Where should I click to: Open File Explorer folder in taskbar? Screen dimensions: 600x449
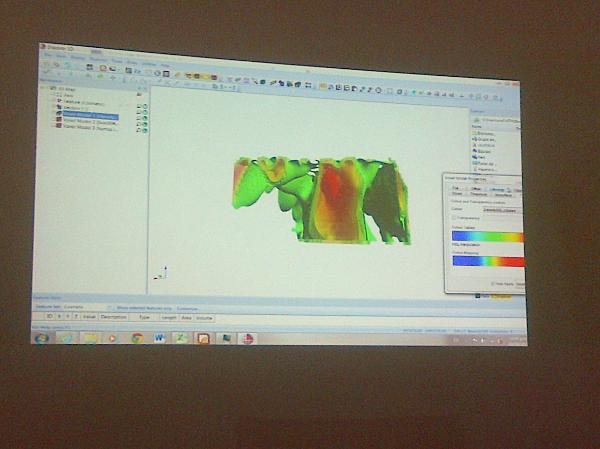click(x=89, y=338)
